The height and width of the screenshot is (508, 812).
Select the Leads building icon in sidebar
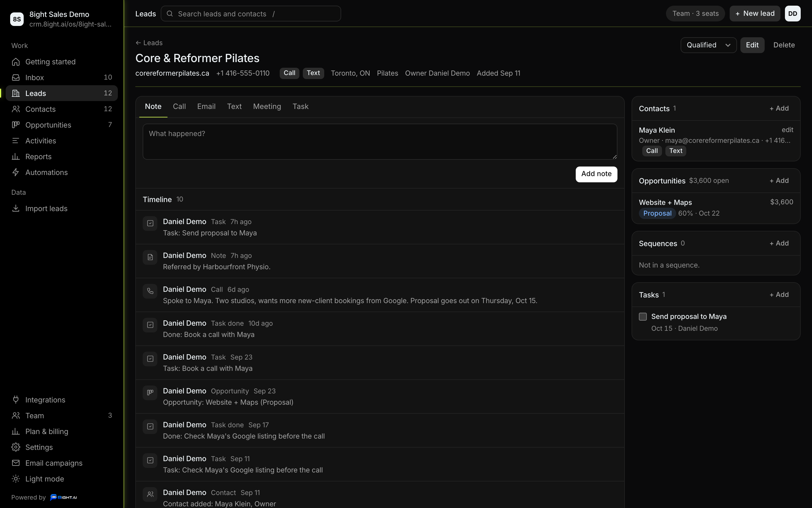click(x=16, y=93)
